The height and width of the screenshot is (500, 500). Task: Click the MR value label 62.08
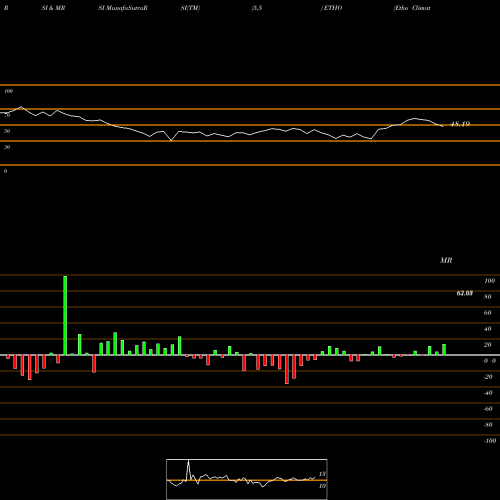point(465,293)
